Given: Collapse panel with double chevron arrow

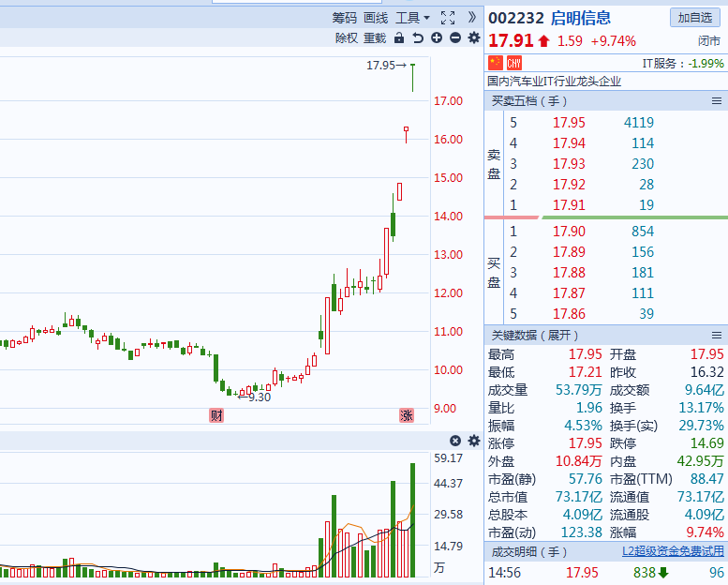Looking at the screenshot, I should (472, 17).
